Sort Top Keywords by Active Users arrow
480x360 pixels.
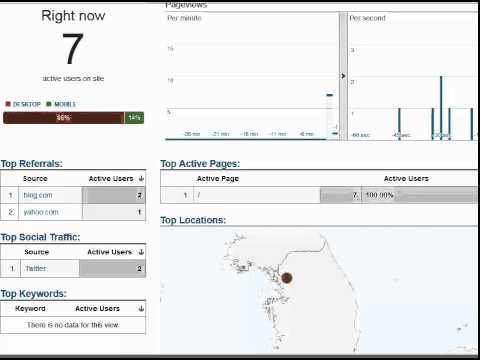coord(141,309)
